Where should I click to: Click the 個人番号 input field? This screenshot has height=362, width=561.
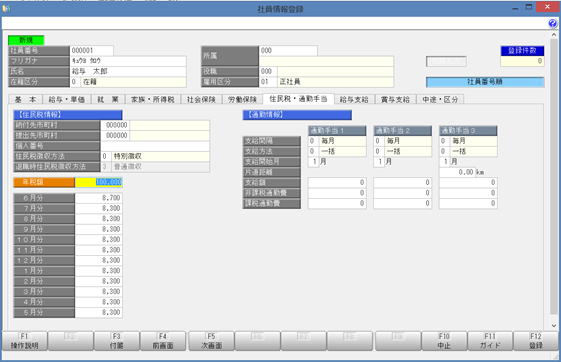(x=155, y=146)
